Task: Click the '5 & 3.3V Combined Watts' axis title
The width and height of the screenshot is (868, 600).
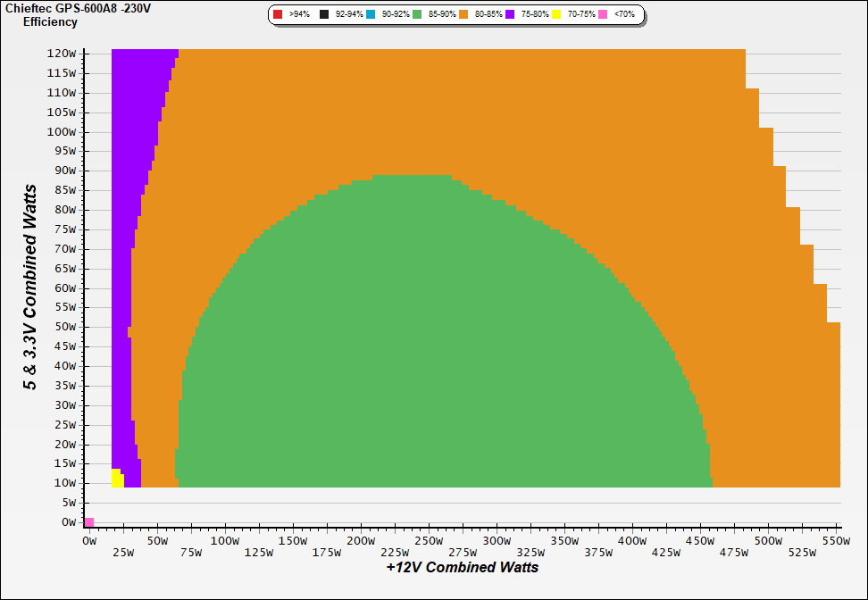Action: [x=31, y=287]
